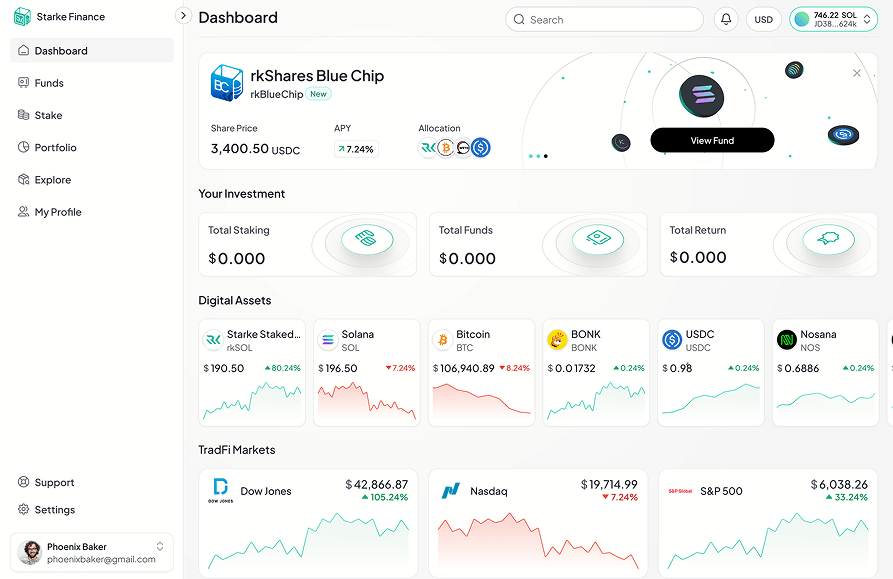This screenshot has height=579, width=893.
Task: Click the rkSOL allocation icon in banner
Action: tap(428, 148)
